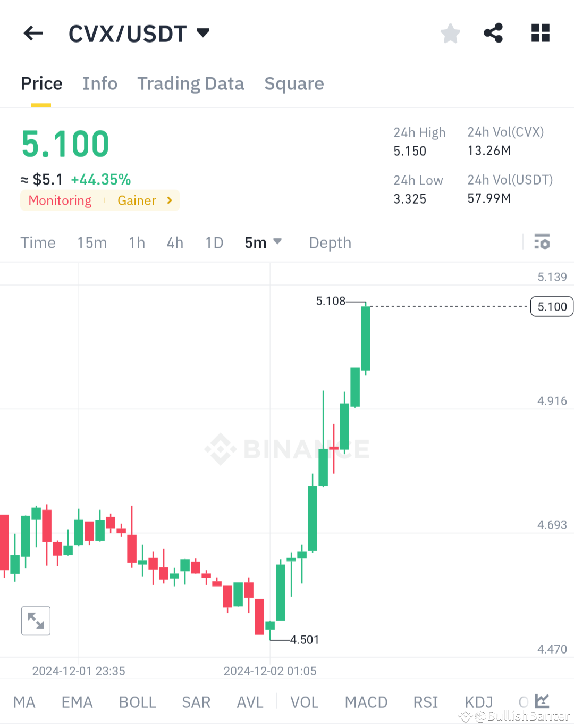574x728 pixels.
Task: Open the Depth view
Action: [330, 242]
